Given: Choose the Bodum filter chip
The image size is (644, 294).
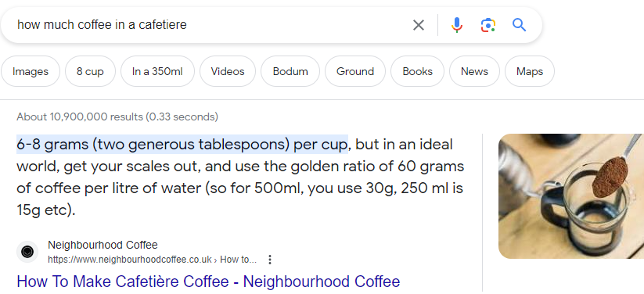Looking at the screenshot, I should 290,71.
